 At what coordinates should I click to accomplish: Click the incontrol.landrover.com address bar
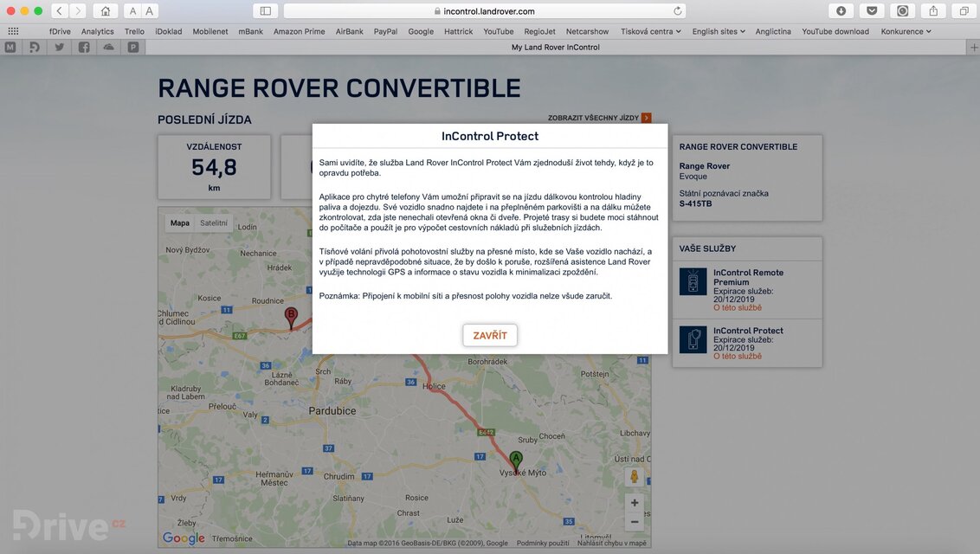click(484, 11)
